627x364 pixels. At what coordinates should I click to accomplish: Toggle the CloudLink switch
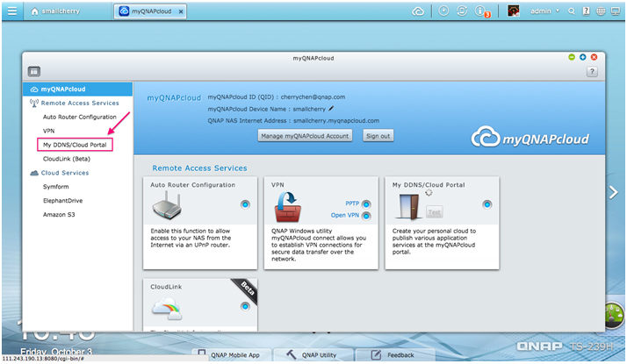click(x=245, y=306)
